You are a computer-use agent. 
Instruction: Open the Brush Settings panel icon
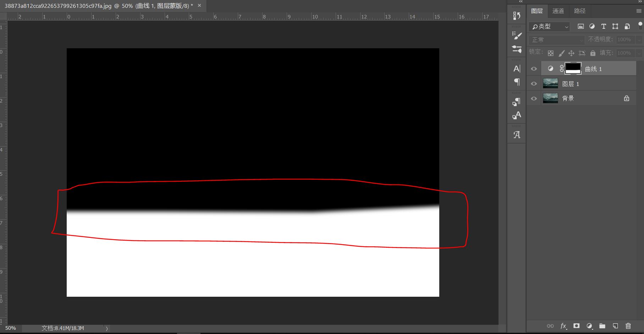516,35
